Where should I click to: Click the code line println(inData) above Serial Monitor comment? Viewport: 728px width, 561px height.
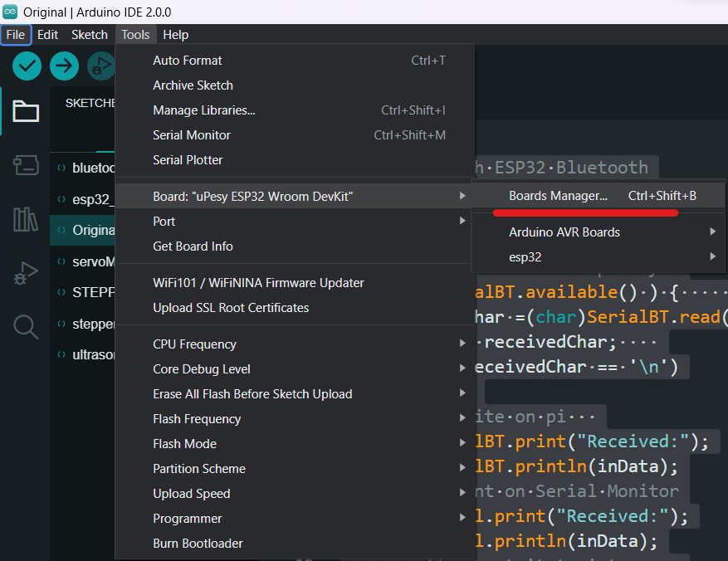tap(576, 466)
